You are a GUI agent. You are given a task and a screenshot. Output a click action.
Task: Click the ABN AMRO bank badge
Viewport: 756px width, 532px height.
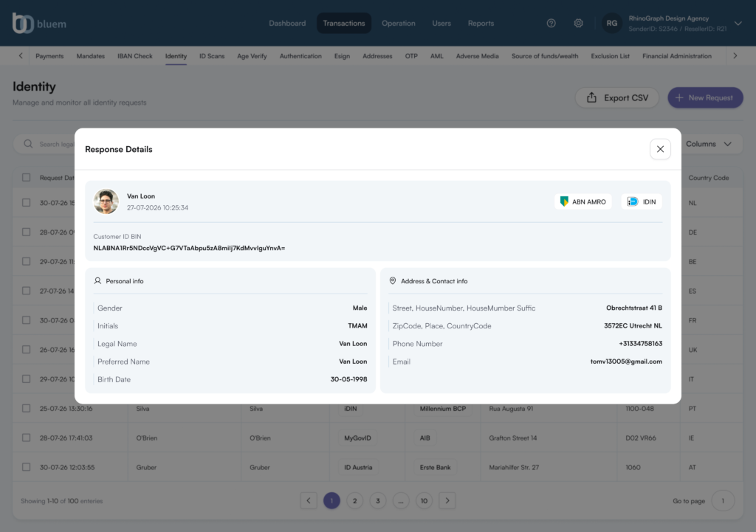583,201
